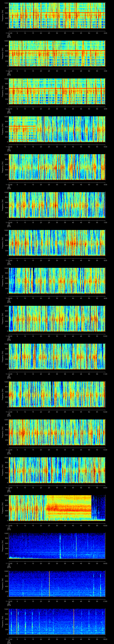The width and height of the screenshot is (114, 644).
Task: Click the '11:08:00' time axis label
Action: click(x=9, y=298)
